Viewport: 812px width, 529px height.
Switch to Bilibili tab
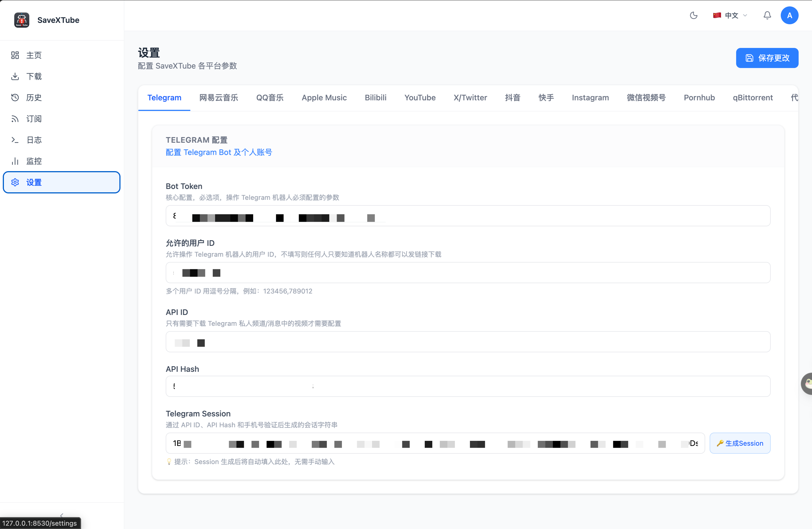[376, 98]
